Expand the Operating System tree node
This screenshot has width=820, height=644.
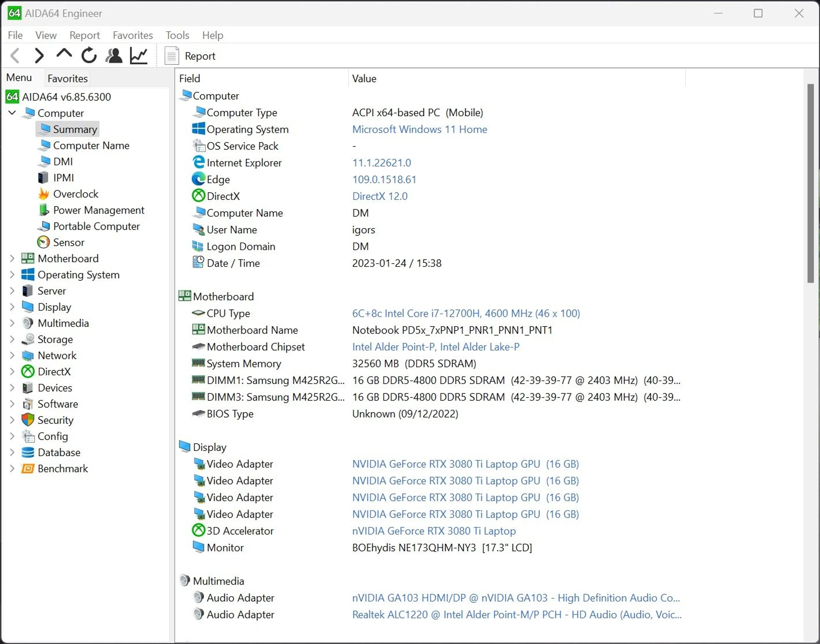click(12, 275)
